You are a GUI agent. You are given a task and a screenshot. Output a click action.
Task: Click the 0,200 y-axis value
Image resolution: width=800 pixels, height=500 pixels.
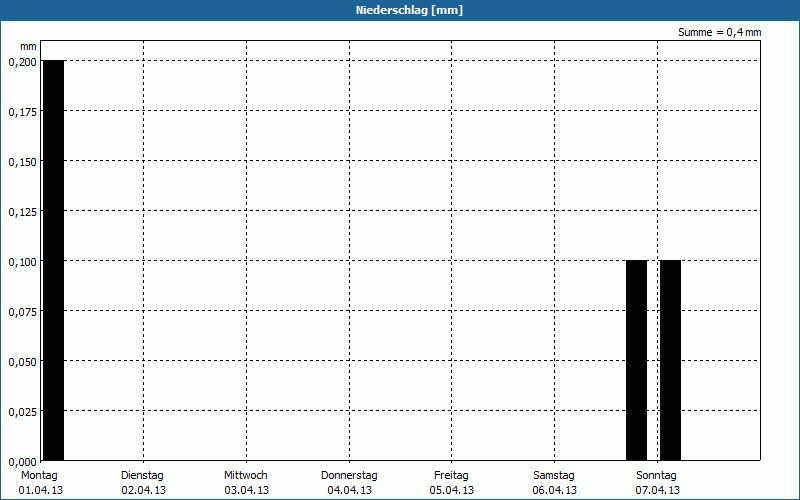pos(22,62)
